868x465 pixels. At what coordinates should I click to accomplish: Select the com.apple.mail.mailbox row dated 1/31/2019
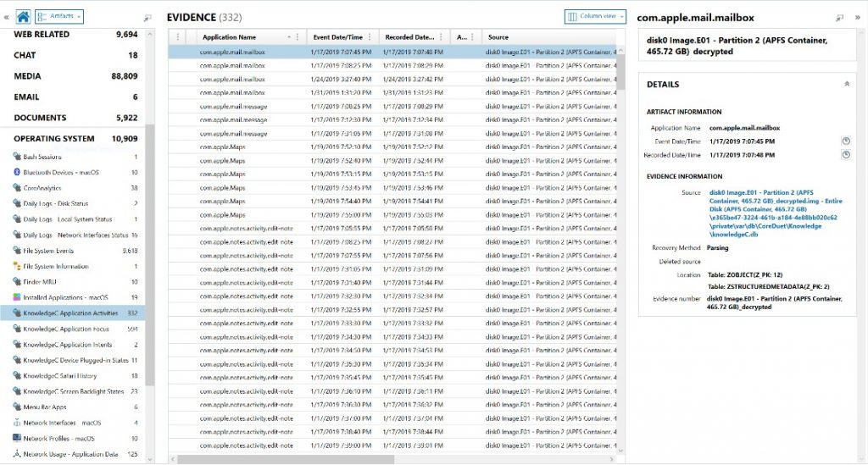click(x=392, y=92)
